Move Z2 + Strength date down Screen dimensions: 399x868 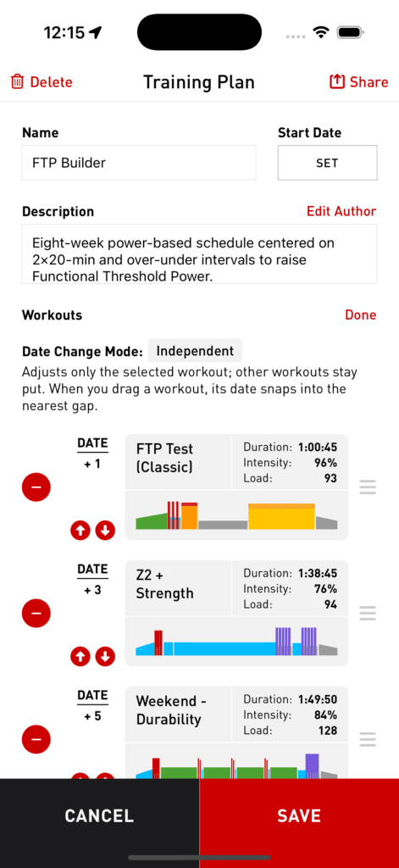[x=105, y=657]
